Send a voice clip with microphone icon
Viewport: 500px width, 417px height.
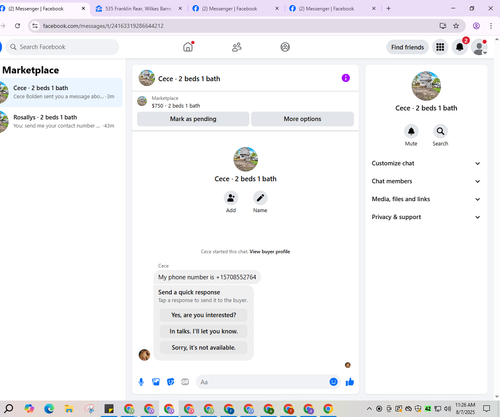[141, 382]
